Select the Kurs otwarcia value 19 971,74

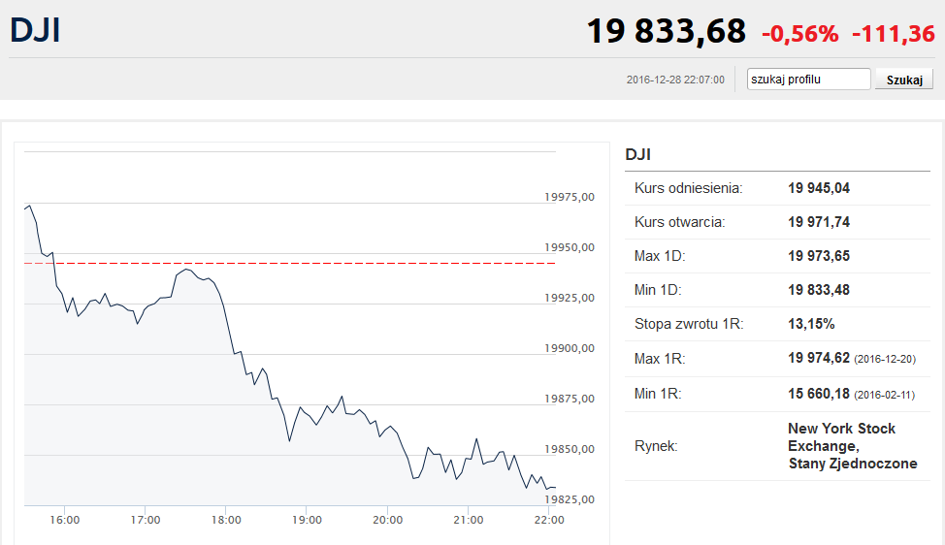(818, 222)
